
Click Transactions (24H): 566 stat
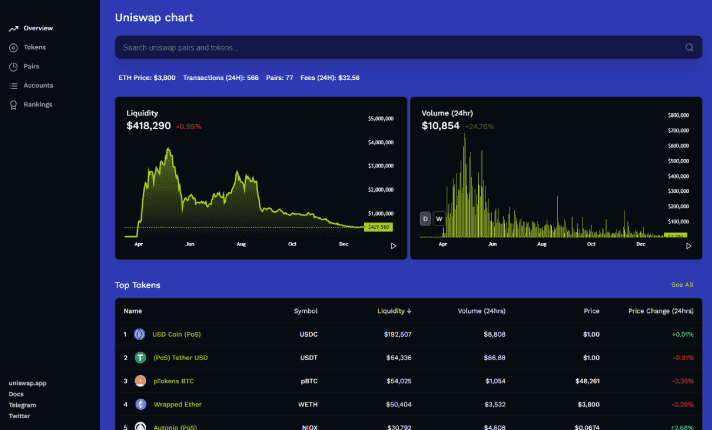[x=221, y=78]
